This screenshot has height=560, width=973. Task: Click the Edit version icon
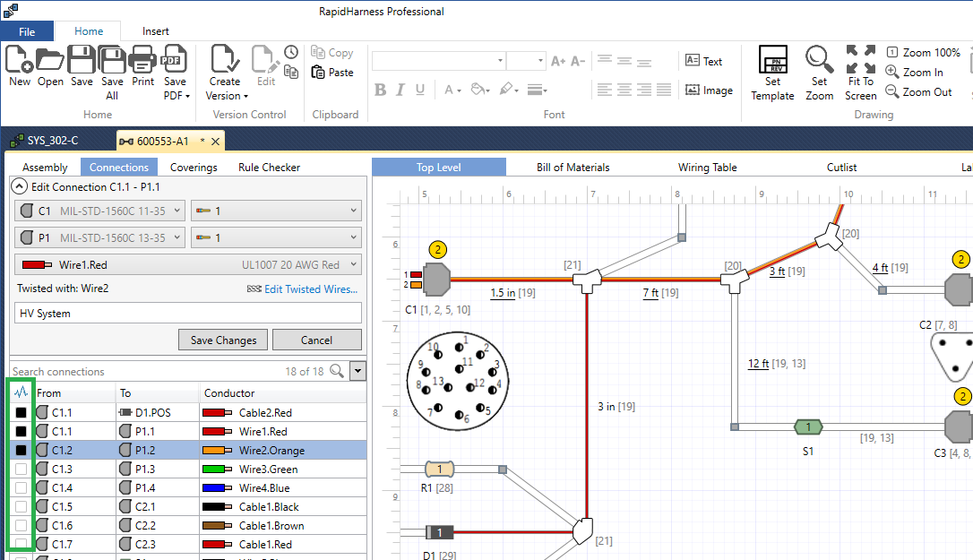263,60
